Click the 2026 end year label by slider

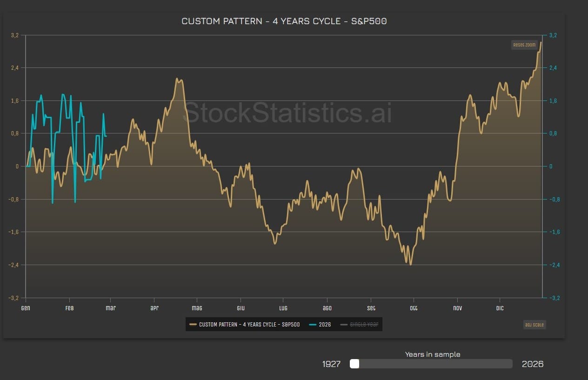pos(532,364)
